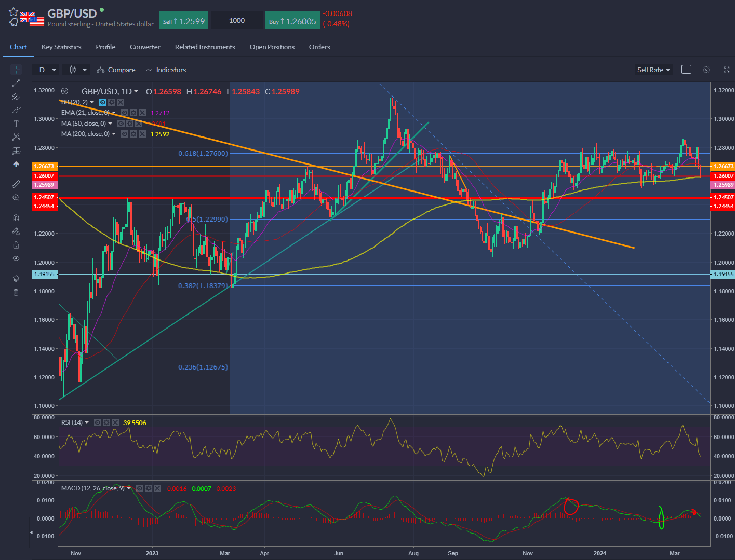
Task: Open the Open Positions tab
Action: point(272,47)
